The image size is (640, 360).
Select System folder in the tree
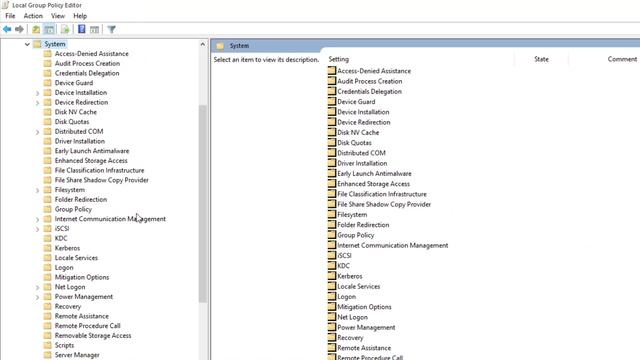click(x=55, y=44)
